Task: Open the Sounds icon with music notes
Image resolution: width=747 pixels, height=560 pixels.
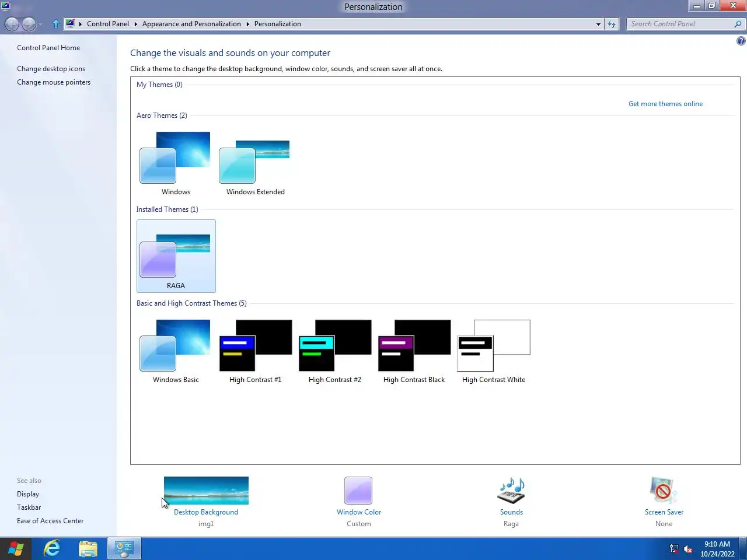Action: click(x=511, y=491)
